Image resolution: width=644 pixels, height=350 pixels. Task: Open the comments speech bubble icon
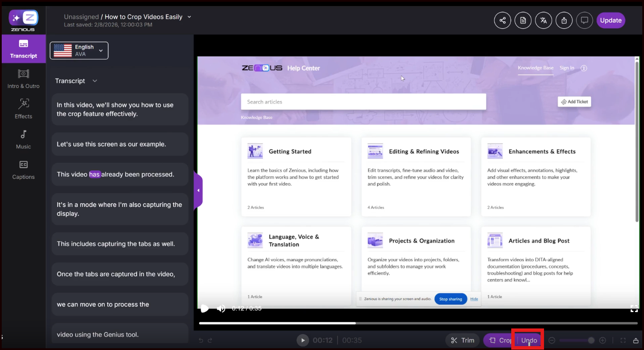coord(585,20)
